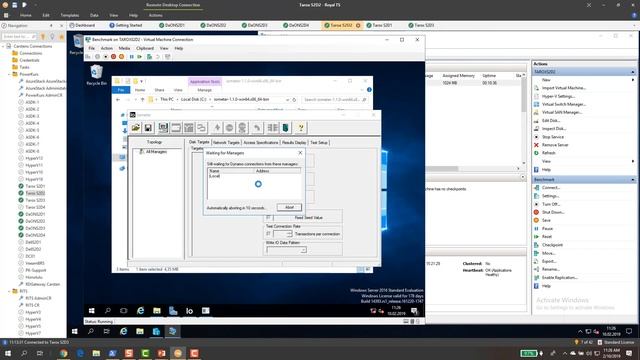Click VM Connection Shut Down red icon

pos(113,57)
